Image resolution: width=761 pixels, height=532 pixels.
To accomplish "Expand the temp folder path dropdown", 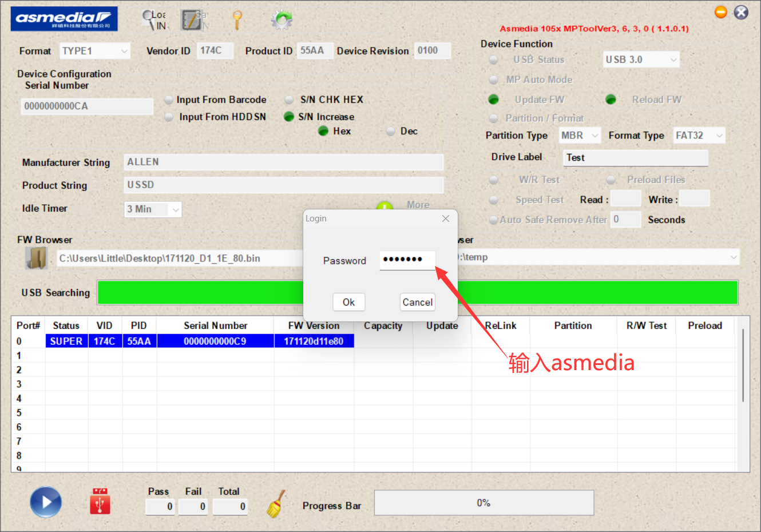I will pos(734,257).
